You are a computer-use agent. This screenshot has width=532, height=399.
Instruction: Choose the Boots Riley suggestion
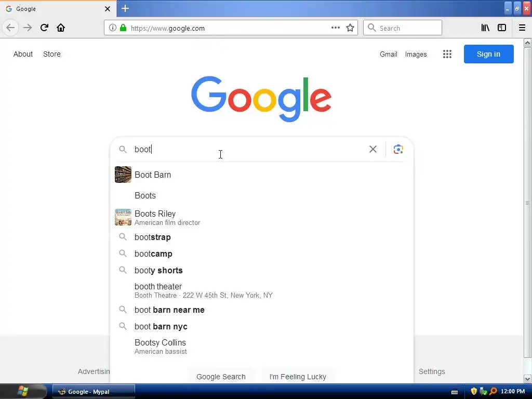262,218
